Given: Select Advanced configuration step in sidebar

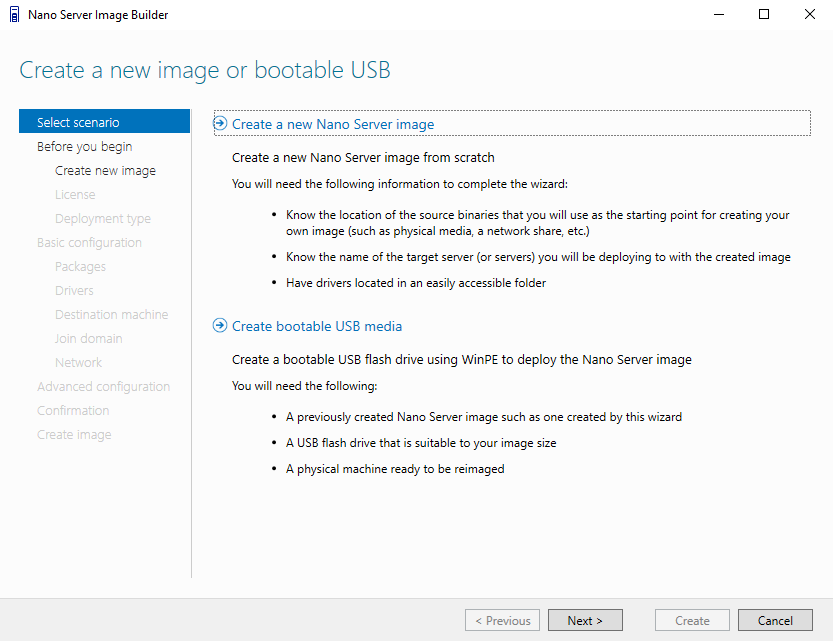Looking at the screenshot, I should tap(104, 387).
